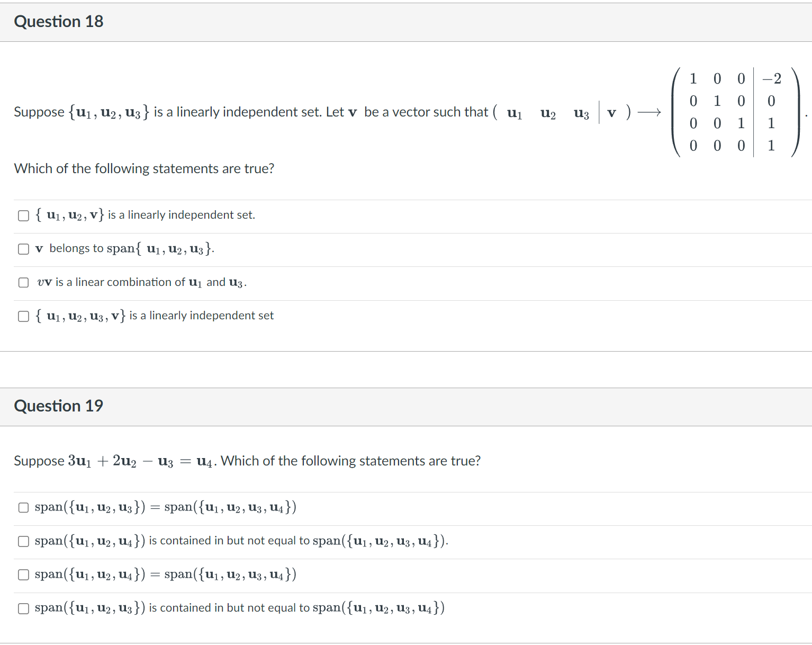
Task: Click the -2 entry in the matrix
Action: point(771,79)
